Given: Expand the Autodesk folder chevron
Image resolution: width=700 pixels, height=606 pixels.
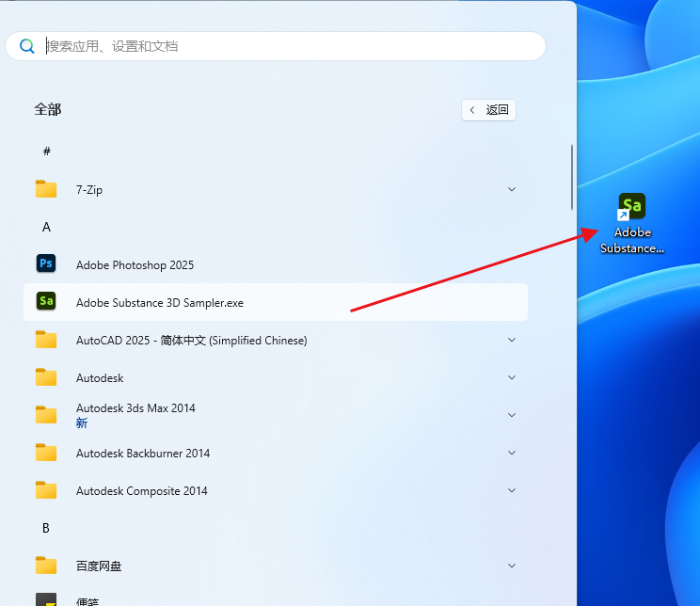Looking at the screenshot, I should (512, 377).
